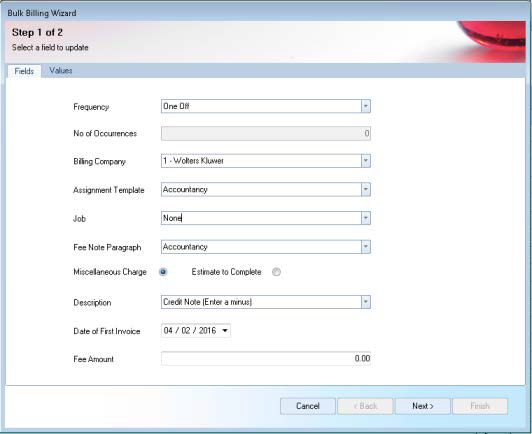Image resolution: width=532 pixels, height=434 pixels.
Task: Open the Assignment Template dropdown arrow
Action: pos(365,189)
